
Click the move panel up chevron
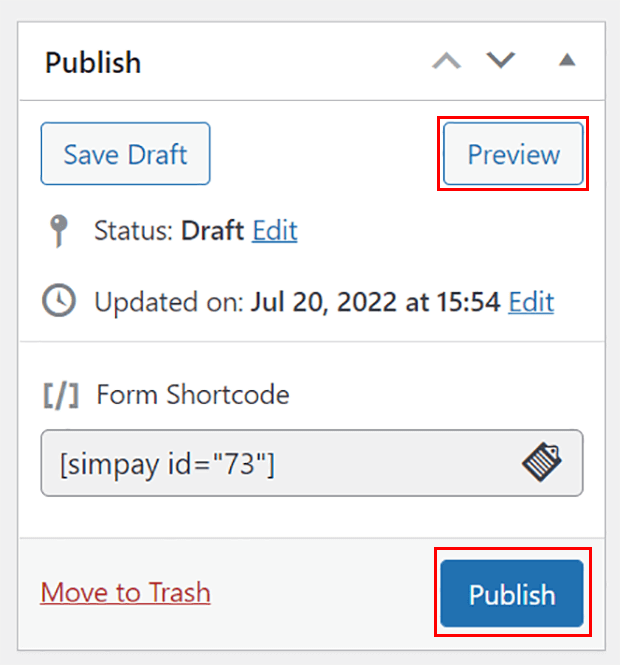446,62
